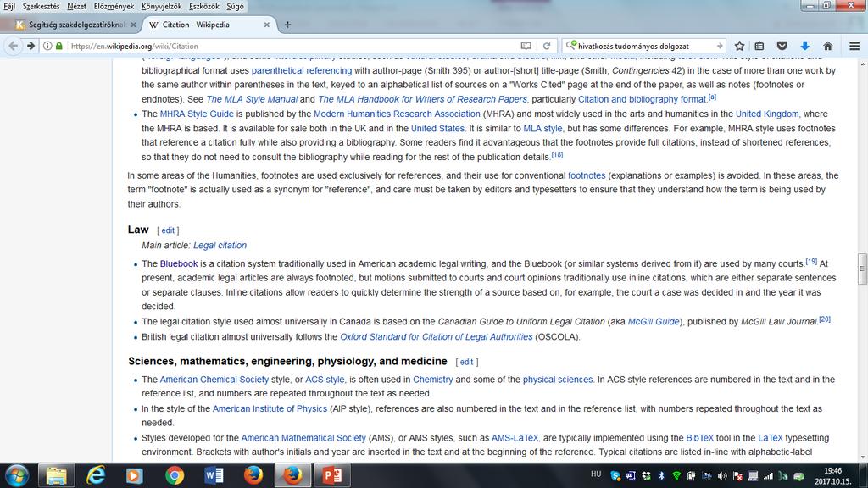The height and width of the screenshot is (488, 868).
Task: Visit the American Chemical Society link
Action: click(214, 380)
